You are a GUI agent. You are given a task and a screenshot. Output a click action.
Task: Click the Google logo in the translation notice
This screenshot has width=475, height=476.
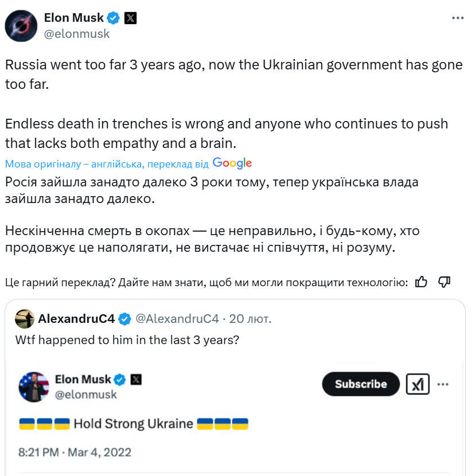tap(232, 163)
